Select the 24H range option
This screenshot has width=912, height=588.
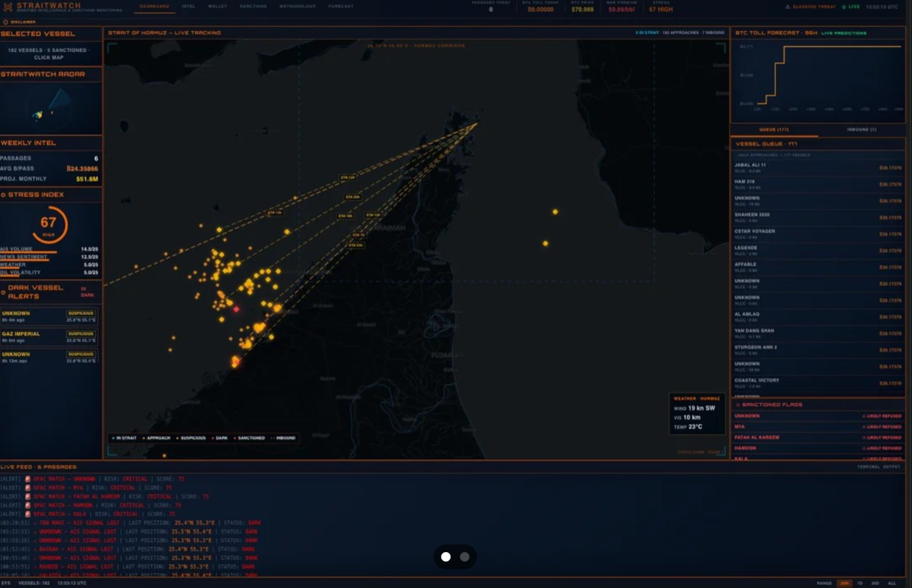[844, 583]
